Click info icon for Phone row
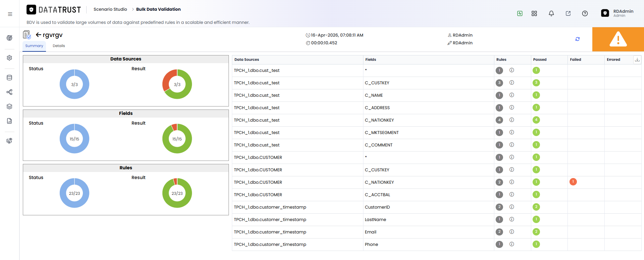This screenshot has height=260, width=644. click(512, 244)
